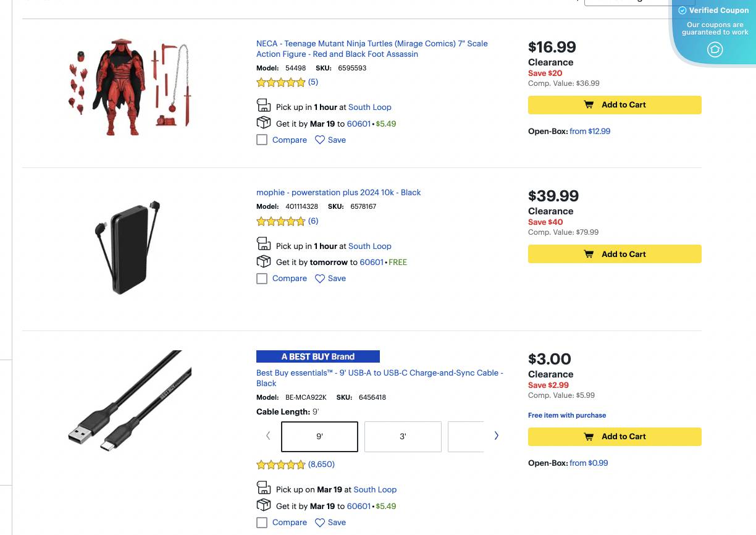Image resolution: width=756 pixels, height=535 pixels.
Task: Click the shipping box icon on the NECA listing
Action: coord(264,122)
